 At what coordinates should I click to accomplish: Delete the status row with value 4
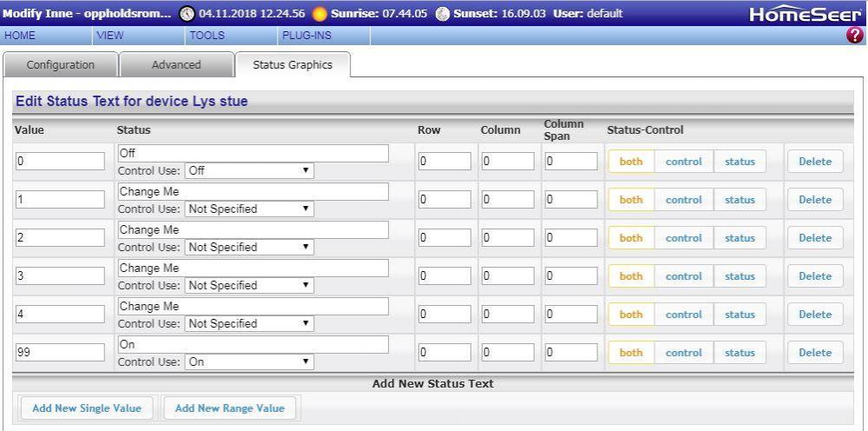tap(814, 315)
